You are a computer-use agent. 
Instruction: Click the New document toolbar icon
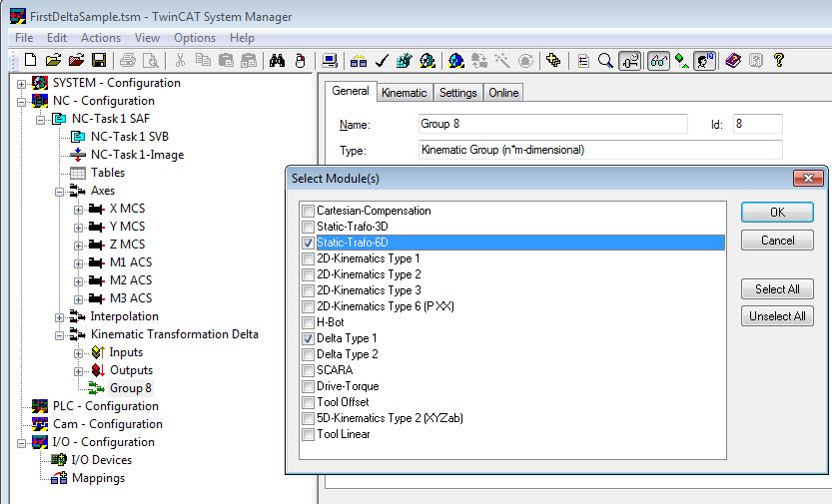30,61
